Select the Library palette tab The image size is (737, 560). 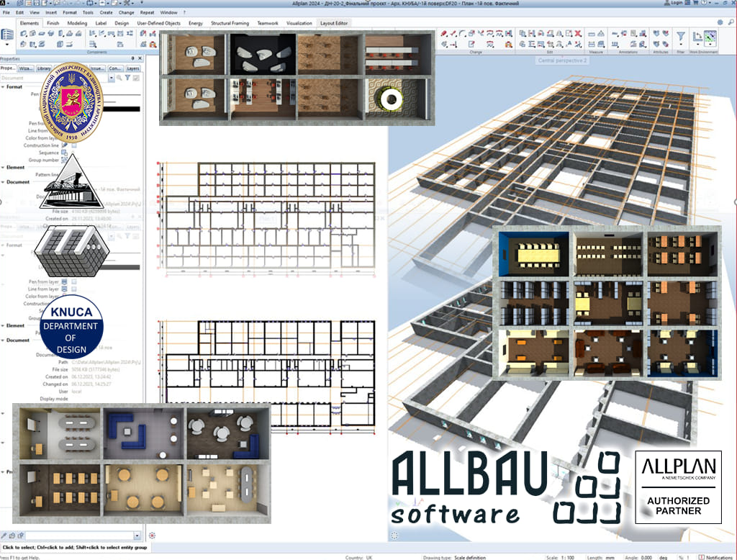[x=44, y=68]
